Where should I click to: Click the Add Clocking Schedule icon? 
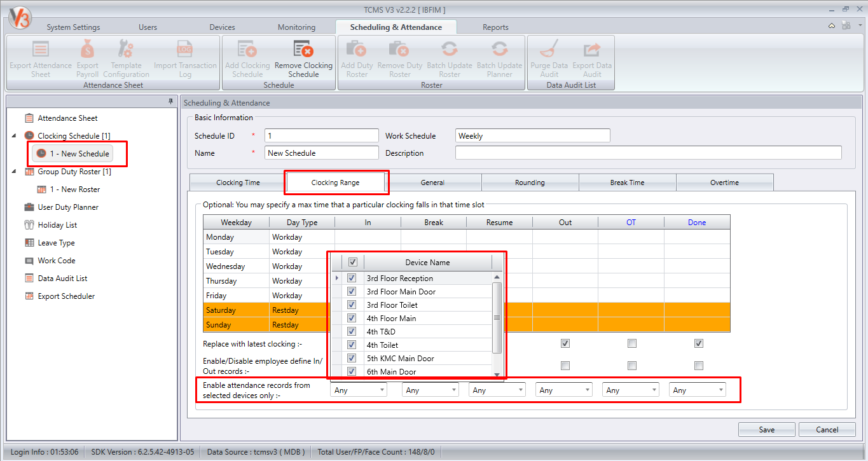(x=247, y=49)
